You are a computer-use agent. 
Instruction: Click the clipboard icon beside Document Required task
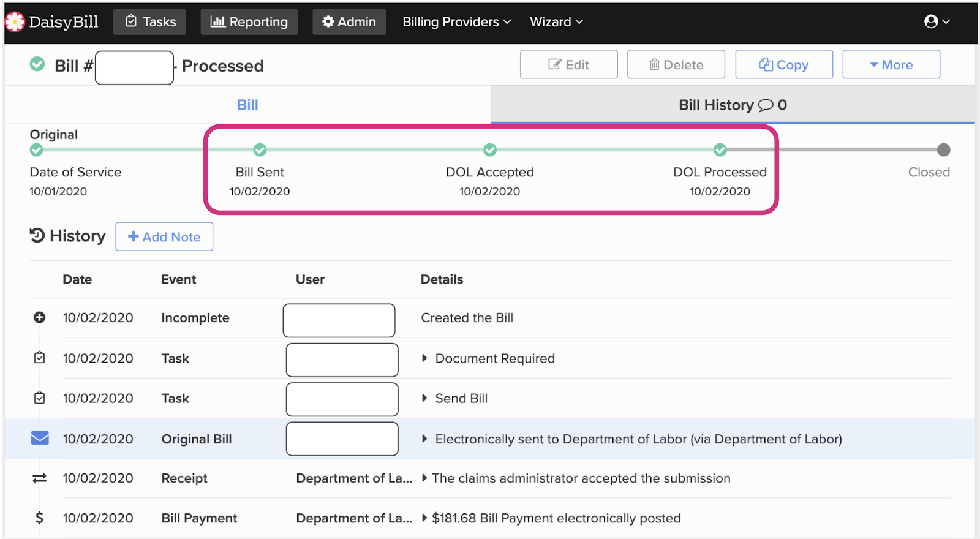click(x=39, y=358)
